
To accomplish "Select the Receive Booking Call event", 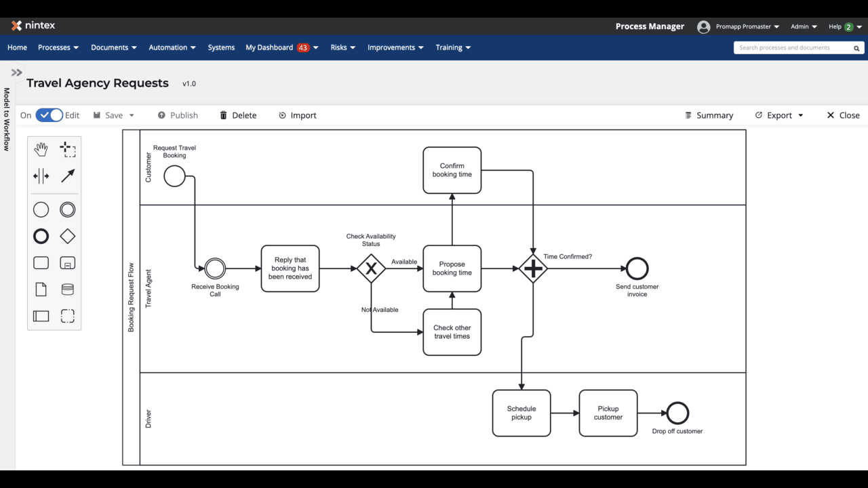I will (215, 269).
